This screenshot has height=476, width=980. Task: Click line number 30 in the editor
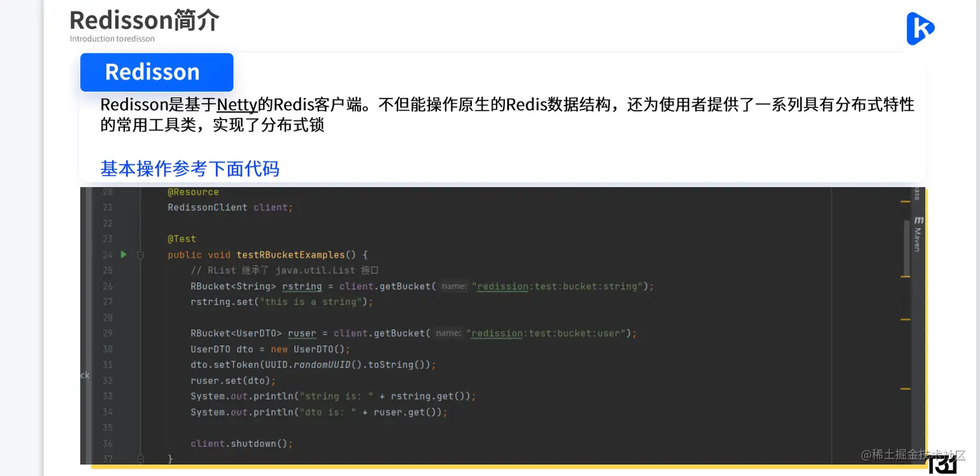coord(108,349)
